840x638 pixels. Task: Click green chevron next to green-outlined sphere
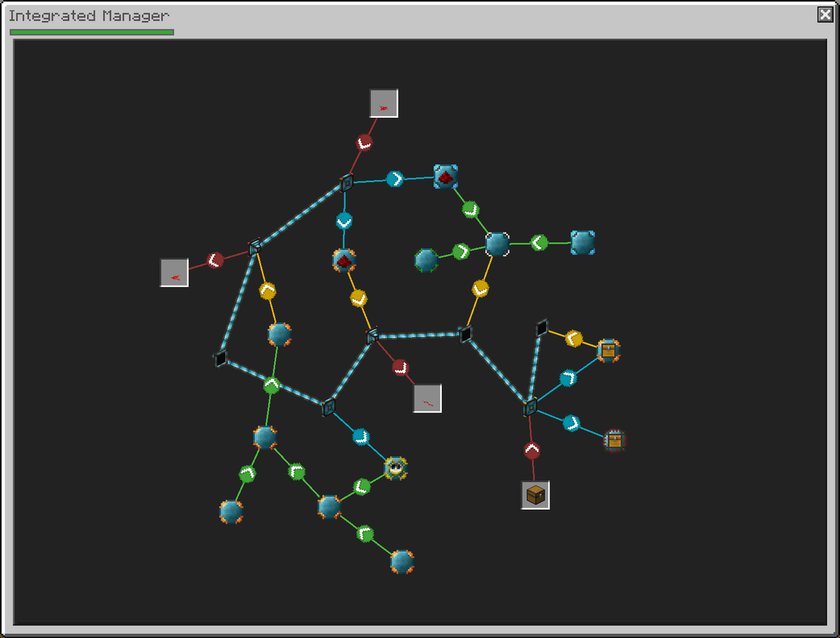click(461, 251)
